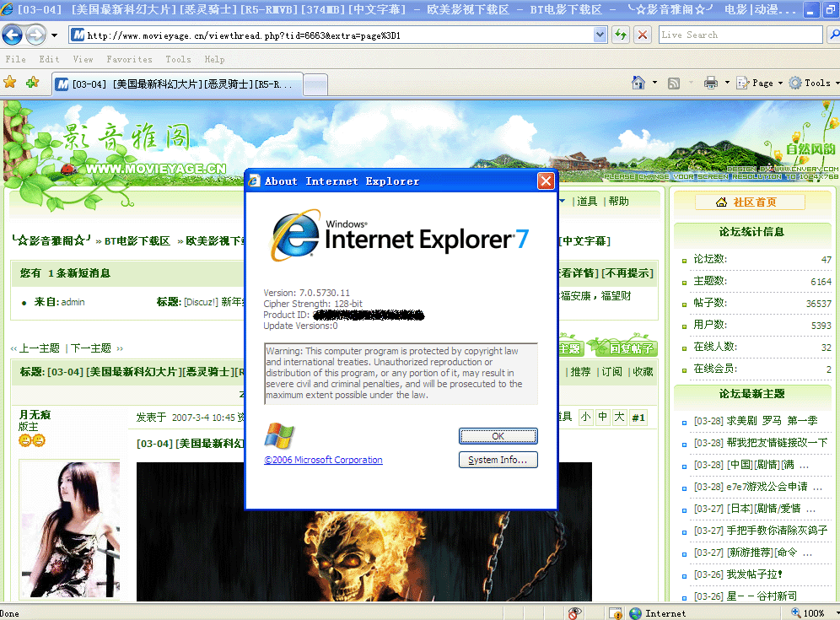The height and width of the screenshot is (620, 840).
Task: Open [03-27] 手把手教你清除灰鸽子 topic
Action: (761, 530)
